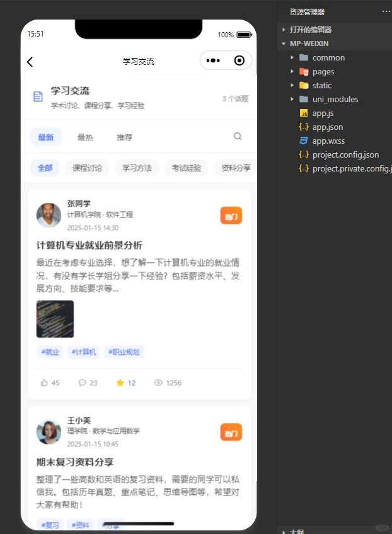Toggle the star favorite showing 12
This screenshot has height=534, width=392.
(x=120, y=383)
